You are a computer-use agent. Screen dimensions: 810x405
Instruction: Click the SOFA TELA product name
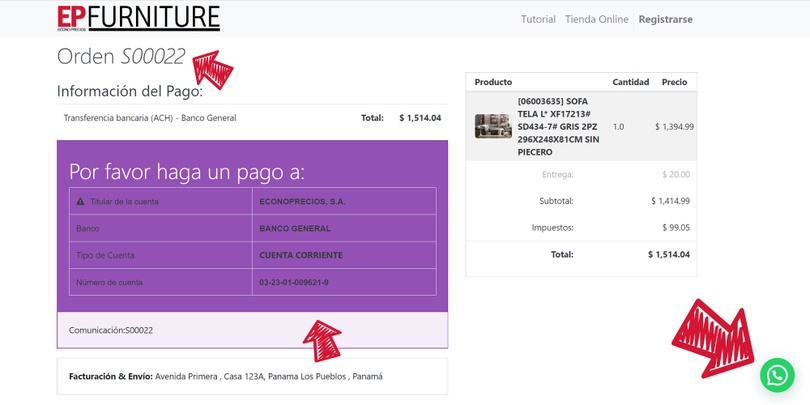point(558,127)
